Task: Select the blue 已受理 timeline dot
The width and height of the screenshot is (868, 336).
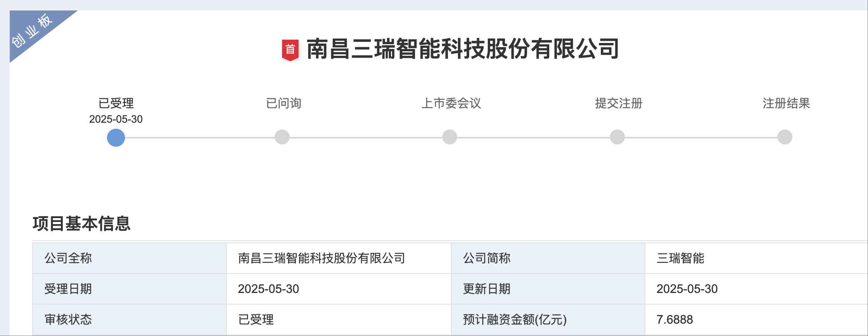Action: pyautogui.click(x=116, y=137)
